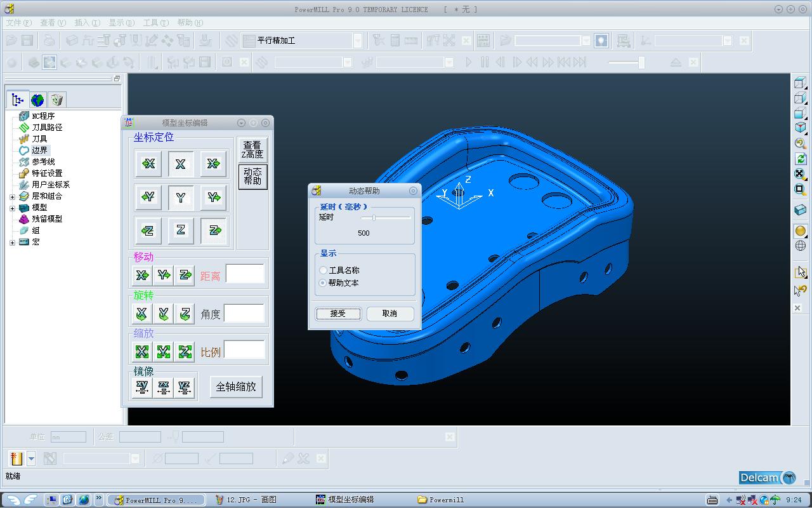This screenshot has width=812, height=508.
Task: Click the X maximum coordinate positioning button
Action: pos(213,164)
